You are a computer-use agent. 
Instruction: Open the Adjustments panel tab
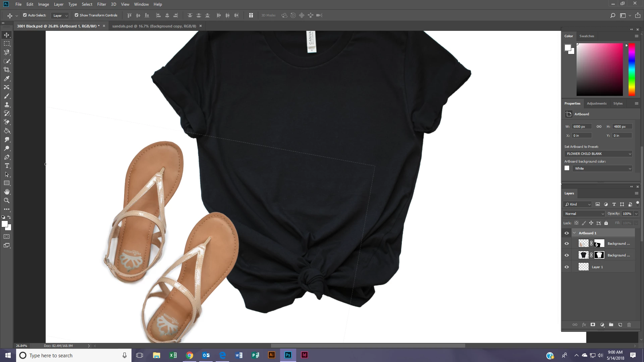pos(596,103)
